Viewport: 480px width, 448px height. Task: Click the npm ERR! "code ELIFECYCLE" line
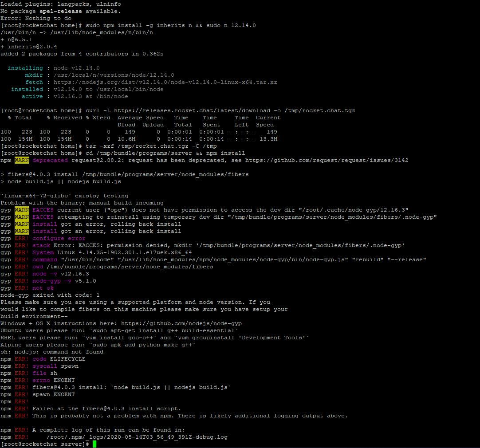click(43, 359)
